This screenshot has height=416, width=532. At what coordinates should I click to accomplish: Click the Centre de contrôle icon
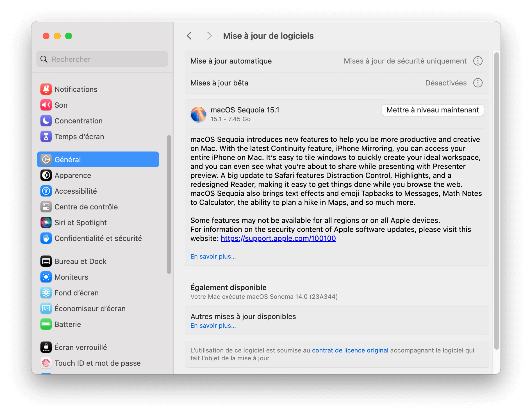coord(46,207)
